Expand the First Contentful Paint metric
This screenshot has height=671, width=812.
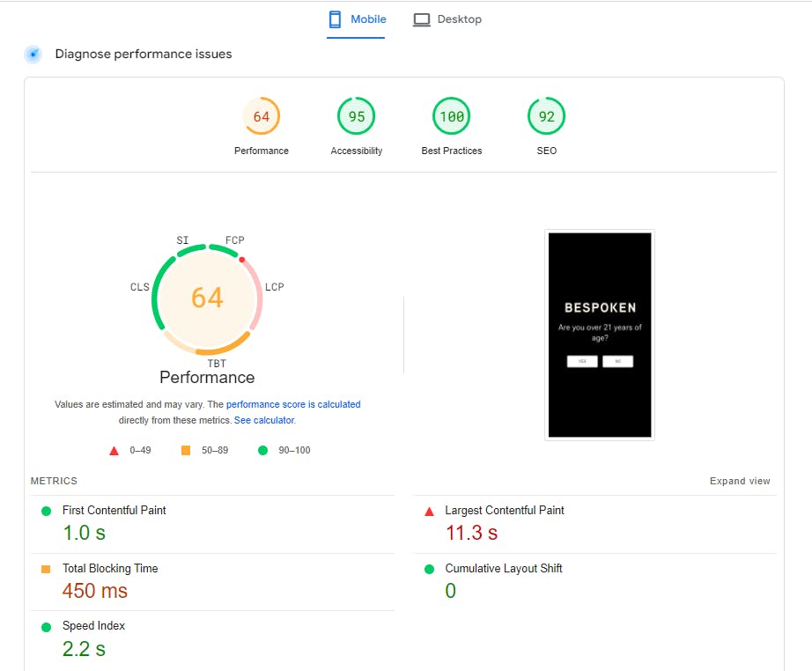pos(114,511)
